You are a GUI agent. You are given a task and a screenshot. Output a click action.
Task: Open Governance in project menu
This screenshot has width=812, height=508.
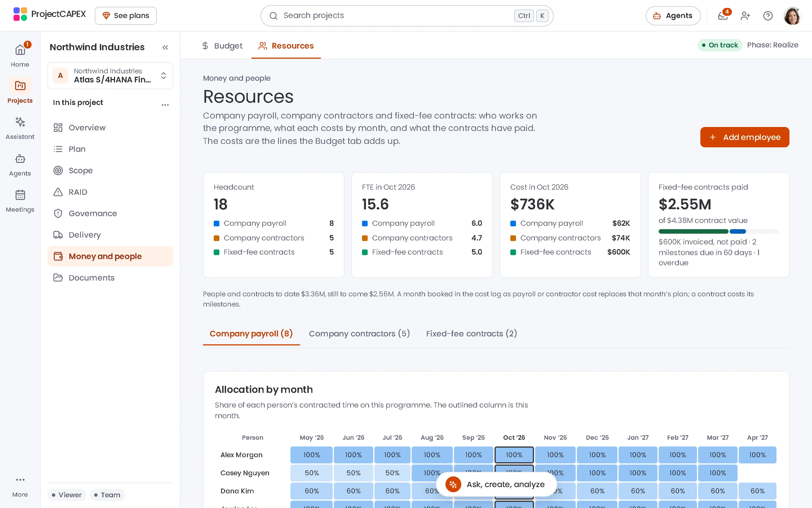click(x=110, y=213)
